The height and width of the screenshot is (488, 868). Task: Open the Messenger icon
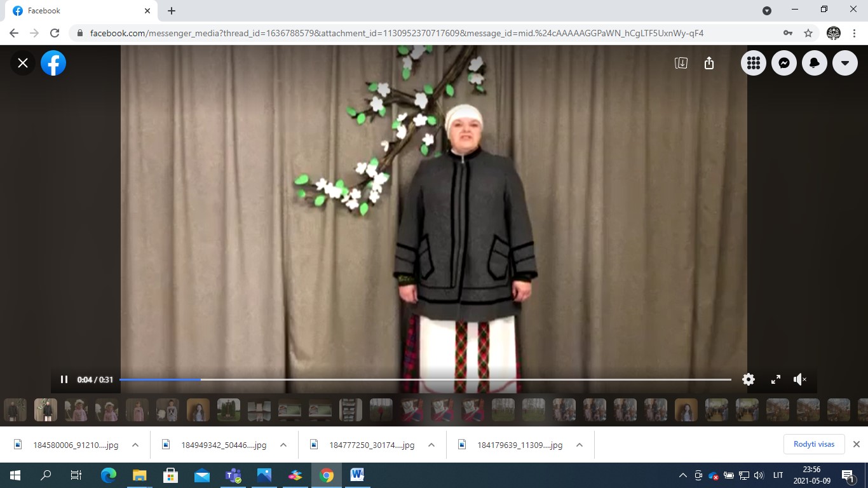784,63
